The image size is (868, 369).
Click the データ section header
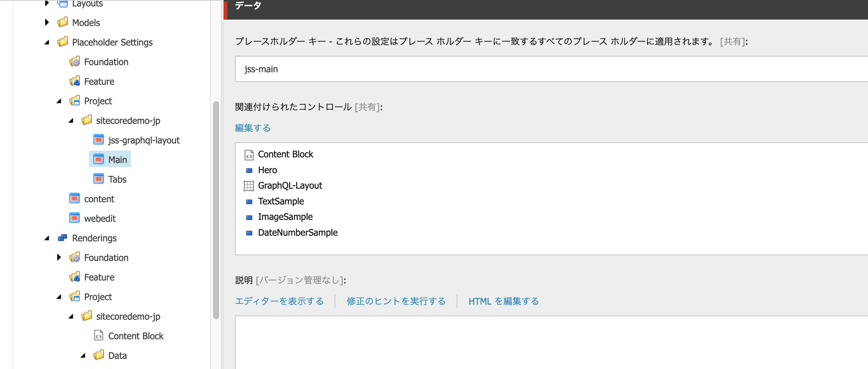point(546,9)
